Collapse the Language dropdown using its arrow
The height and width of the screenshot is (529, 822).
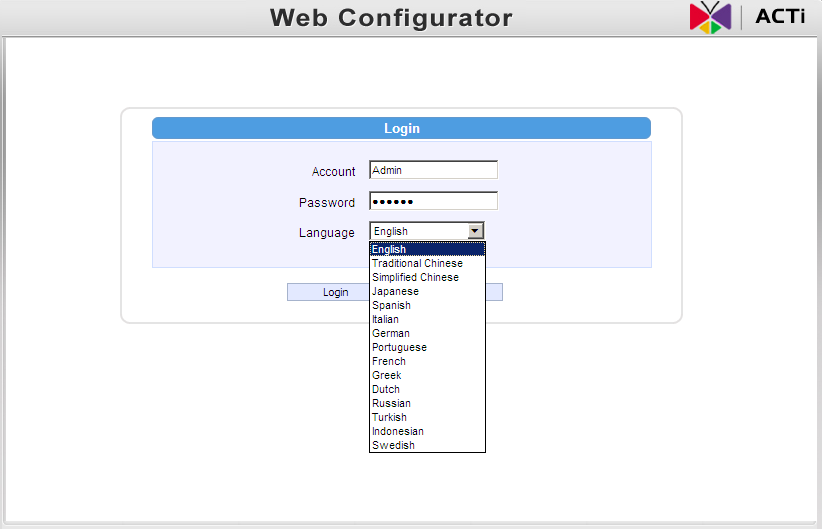475,231
